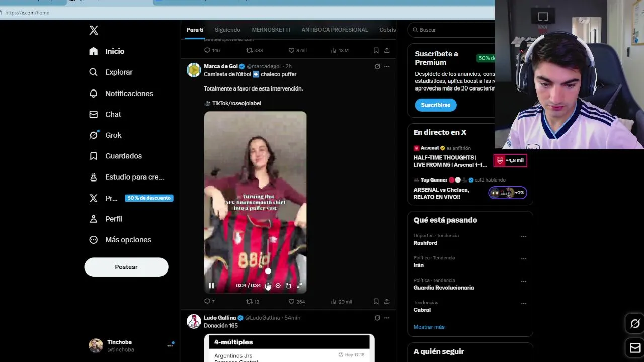
Task: Open Premium with 50 % de descuento badge
Action: click(131, 198)
